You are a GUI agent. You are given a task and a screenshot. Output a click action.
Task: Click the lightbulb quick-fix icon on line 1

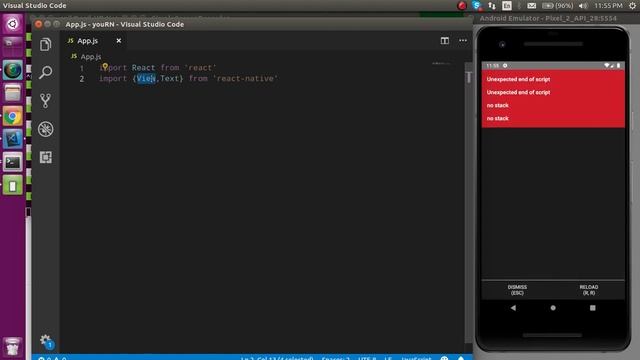(105, 66)
